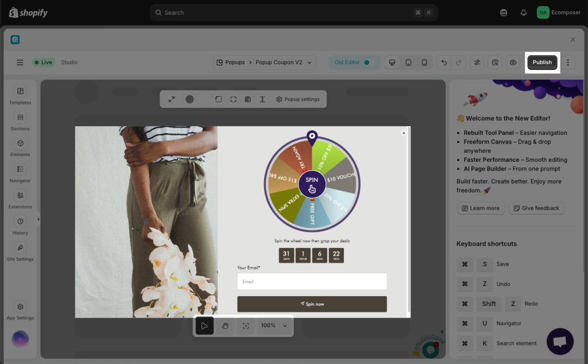Open the three-dot more options menu
This screenshot has width=588, height=364.
tap(568, 63)
